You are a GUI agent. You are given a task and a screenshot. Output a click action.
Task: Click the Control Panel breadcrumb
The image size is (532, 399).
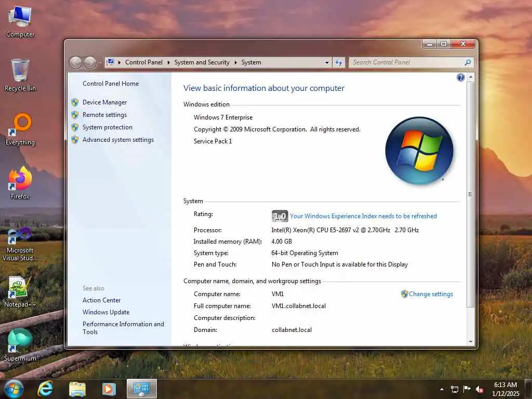coord(144,62)
